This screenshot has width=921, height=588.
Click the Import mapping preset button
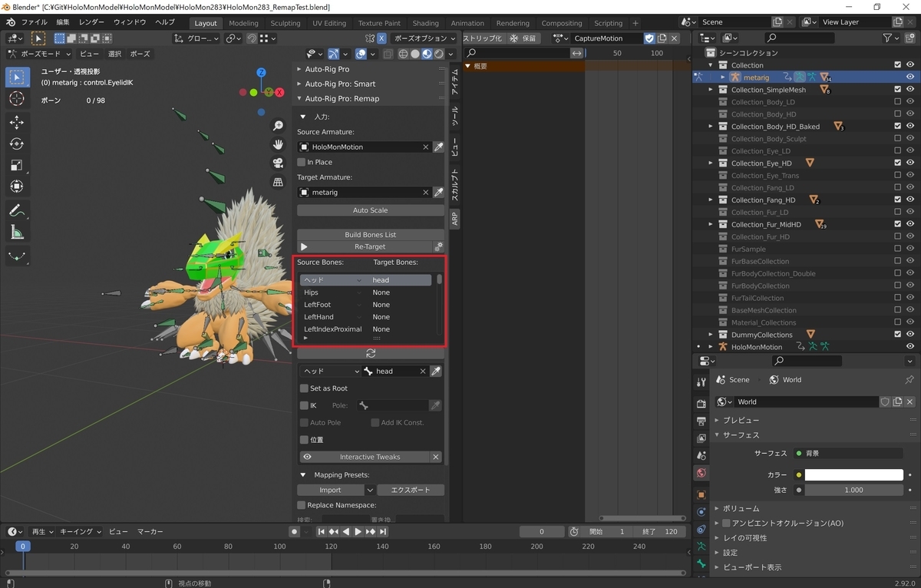(x=330, y=490)
